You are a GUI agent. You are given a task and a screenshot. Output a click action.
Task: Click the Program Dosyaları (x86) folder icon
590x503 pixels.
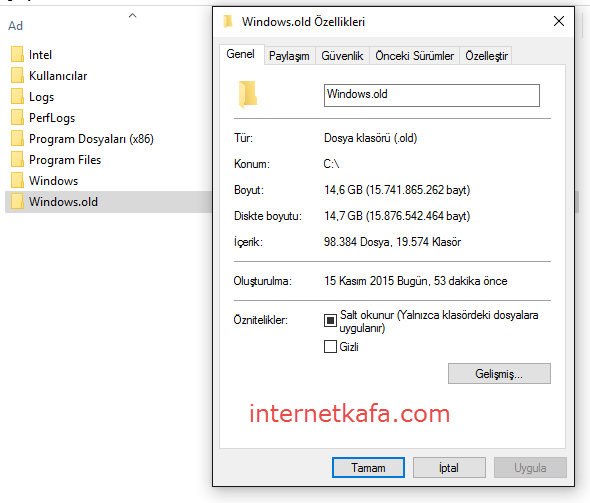click(17, 139)
